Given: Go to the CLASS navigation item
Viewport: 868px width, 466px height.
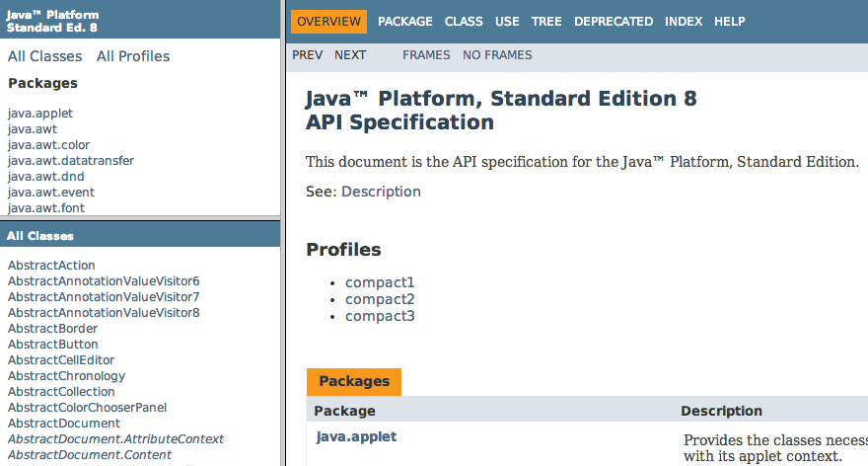Looking at the screenshot, I should (464, 21).
